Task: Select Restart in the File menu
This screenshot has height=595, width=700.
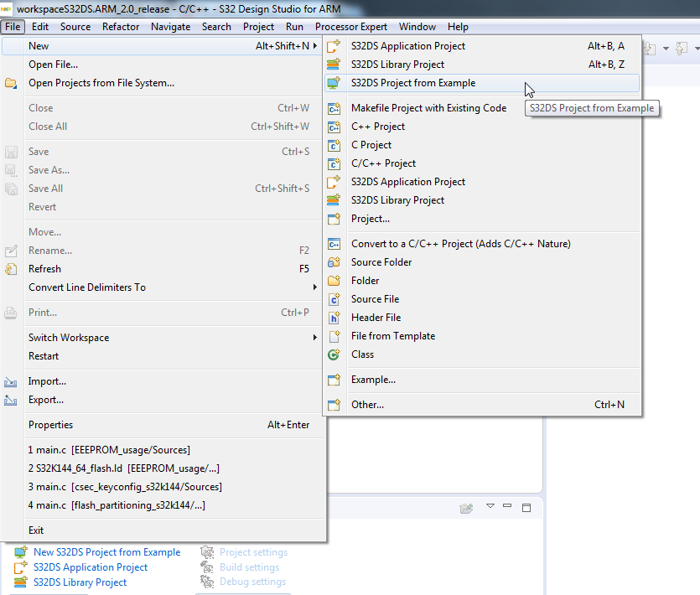Action: (x=163, y=356)
